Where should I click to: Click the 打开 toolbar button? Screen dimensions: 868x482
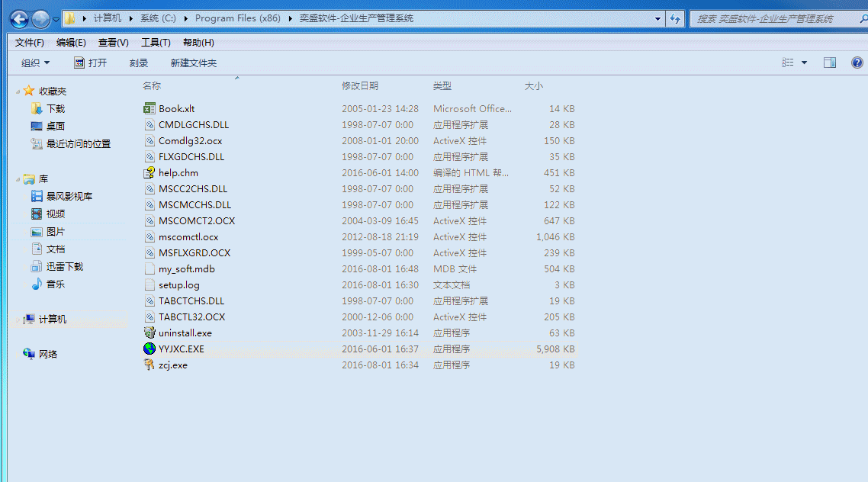tap(90, 63)
